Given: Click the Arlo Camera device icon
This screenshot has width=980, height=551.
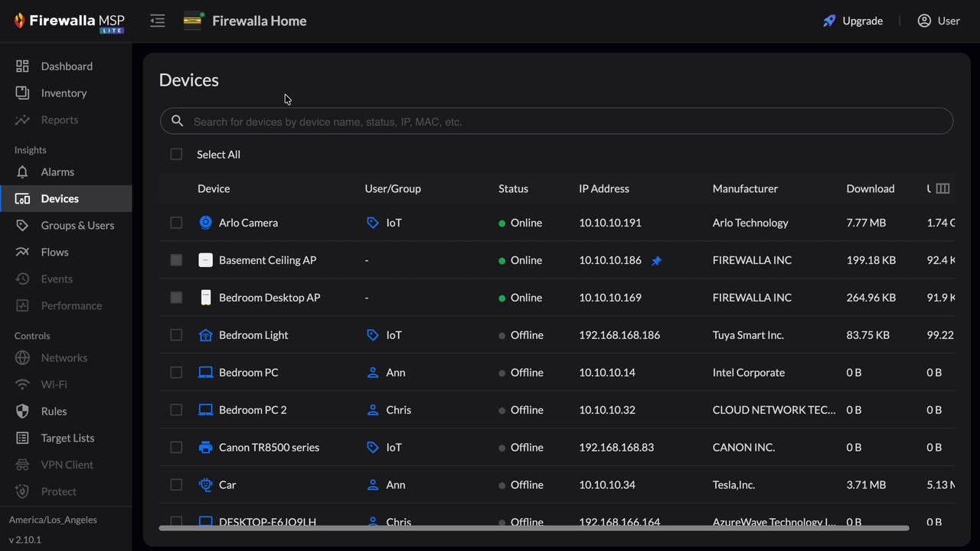Looking at the screenshot, I should point(205,223).
